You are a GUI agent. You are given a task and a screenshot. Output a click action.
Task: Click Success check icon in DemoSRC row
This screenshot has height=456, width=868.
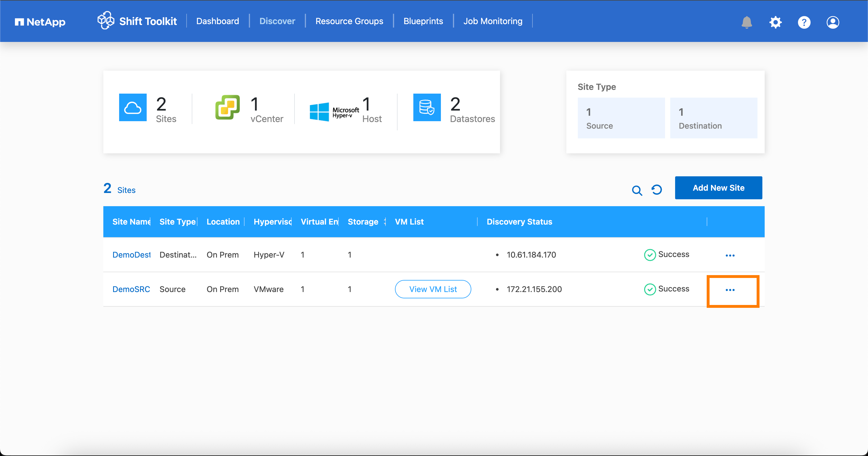point(650,289)
